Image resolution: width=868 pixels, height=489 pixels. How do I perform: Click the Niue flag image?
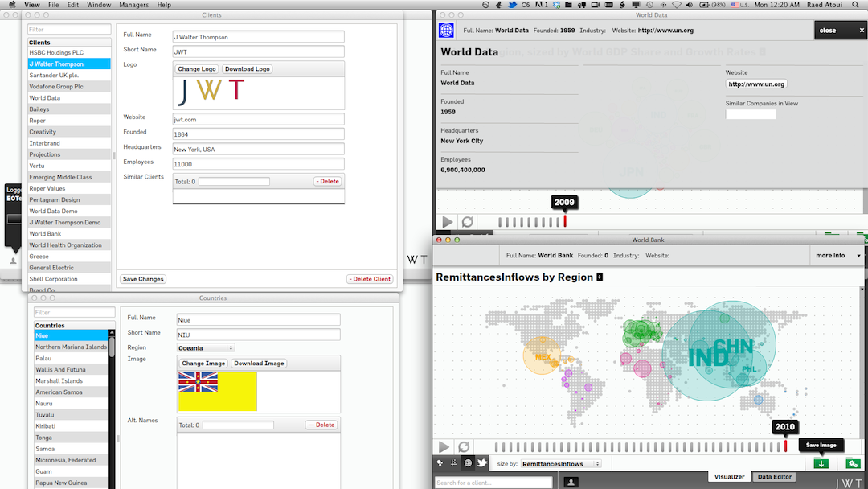click(218, 391)
